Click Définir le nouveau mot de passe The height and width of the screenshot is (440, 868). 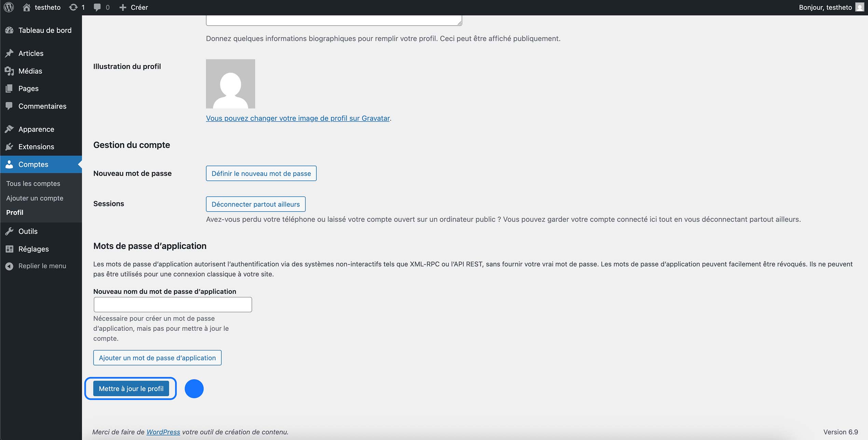coord(261,173)
